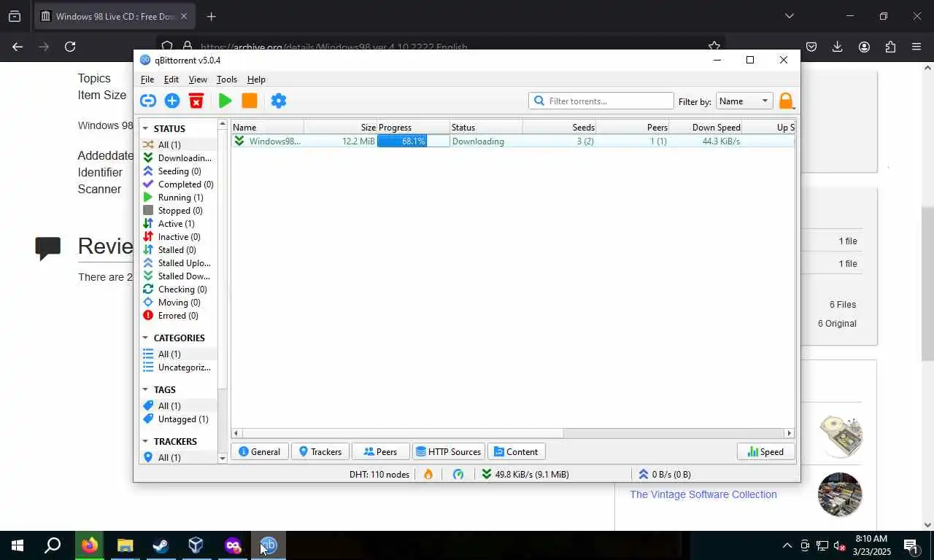Go back in Firefox
The height and width of the screenshot is (560, 934).
(18, 47)
